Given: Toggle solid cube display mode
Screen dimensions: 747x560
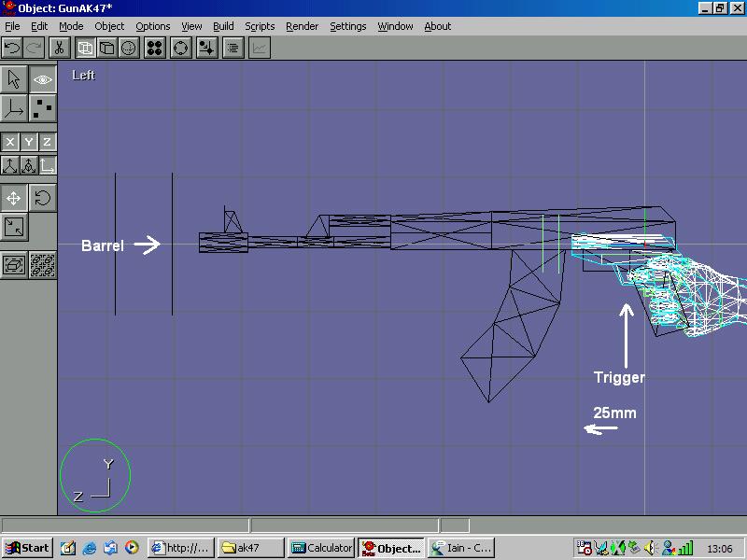Looking at the screenshot, I should [107, 48].
